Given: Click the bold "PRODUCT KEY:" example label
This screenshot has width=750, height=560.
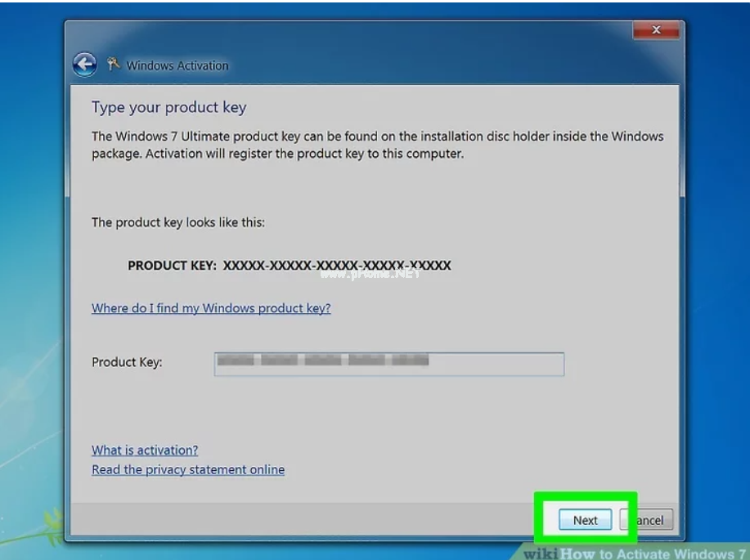Looking at the screenshot, I should coord(172,266).
